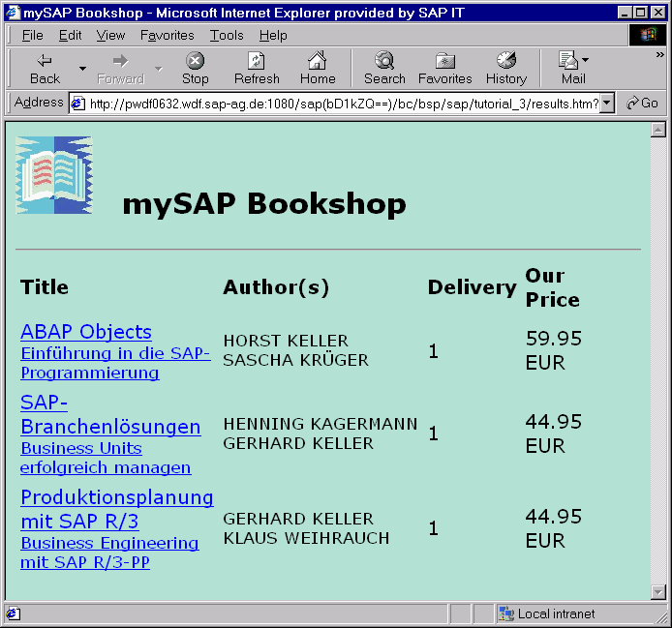Open the File menu

[32, 35]
